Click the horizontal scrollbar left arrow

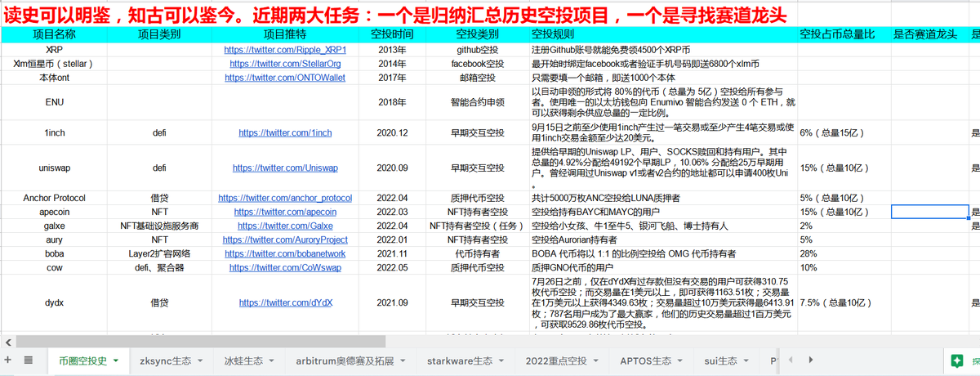[7, 341]
